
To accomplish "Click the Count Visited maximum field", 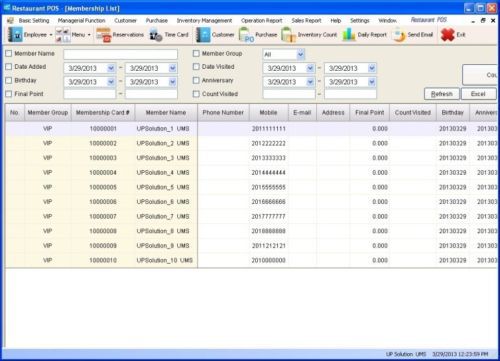I will (x=350, y=94).
